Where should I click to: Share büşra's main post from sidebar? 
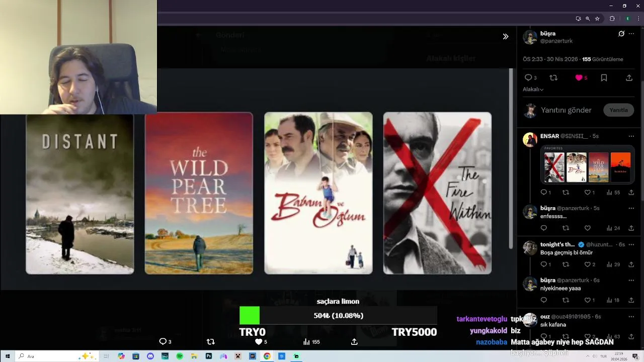pos(629,77)
